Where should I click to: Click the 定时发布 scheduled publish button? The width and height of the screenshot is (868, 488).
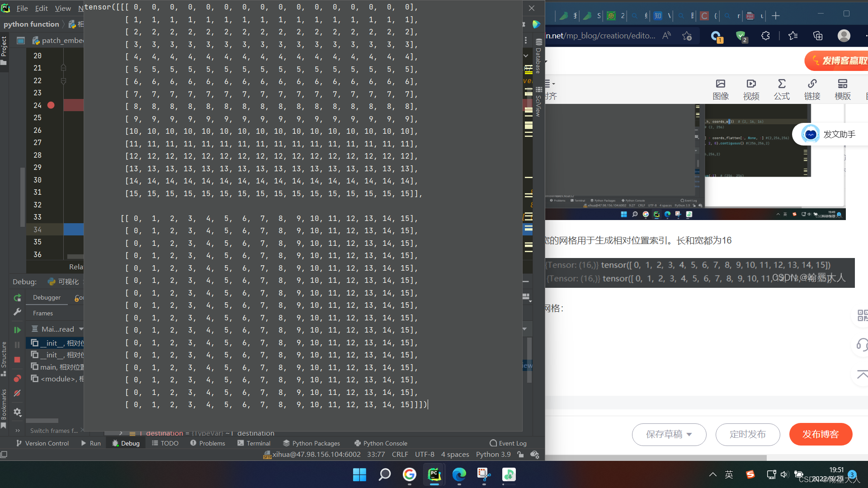747,434
